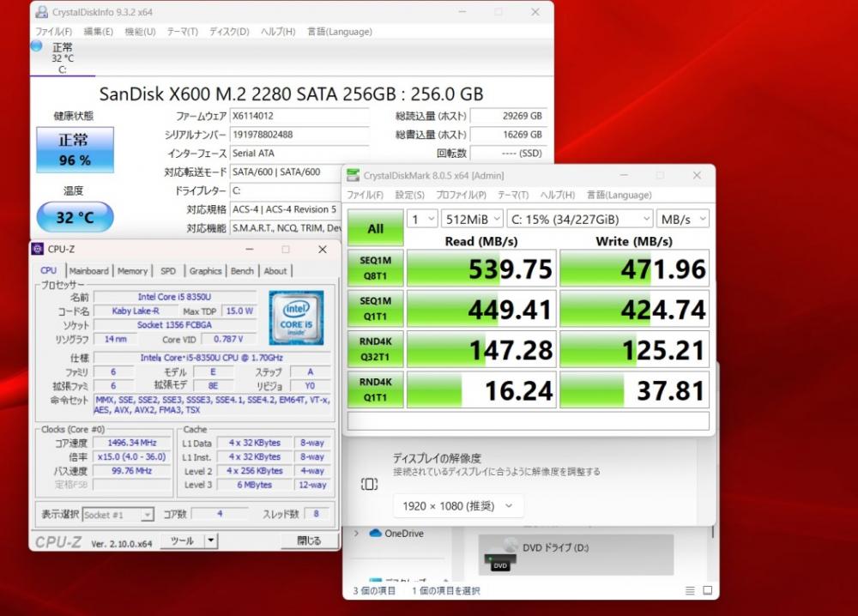Expand the OneDrive tree node chevron
This screenshot has width=858, height=616.
click(x=356, y=533)
